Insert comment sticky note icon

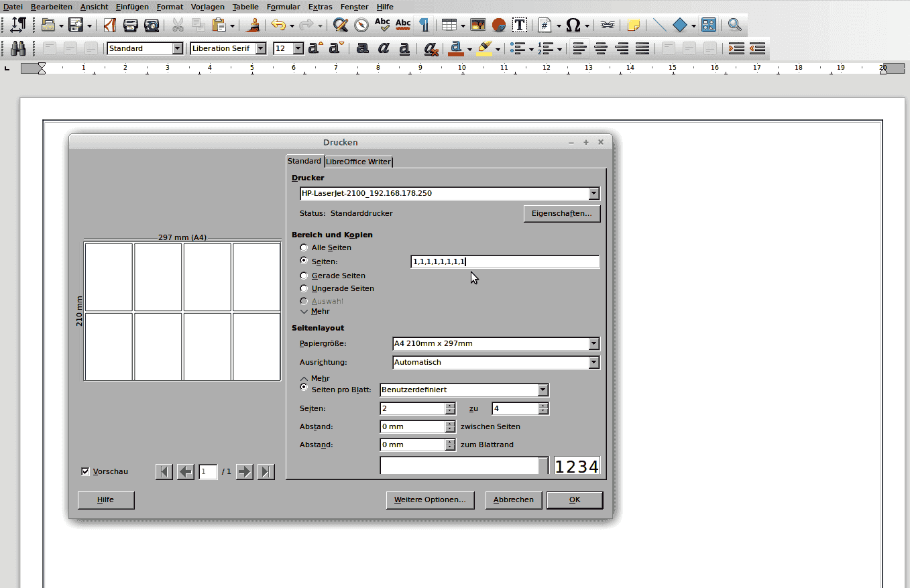click(632, 25)
